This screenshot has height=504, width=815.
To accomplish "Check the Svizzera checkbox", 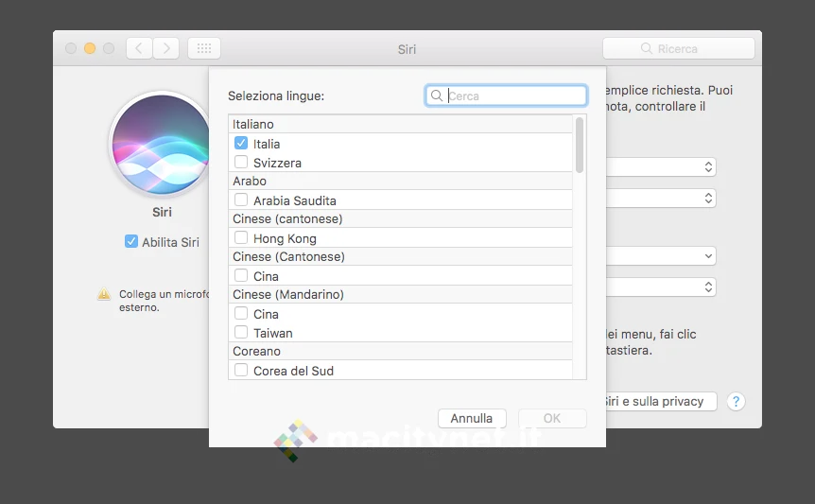I will point(241,162).
